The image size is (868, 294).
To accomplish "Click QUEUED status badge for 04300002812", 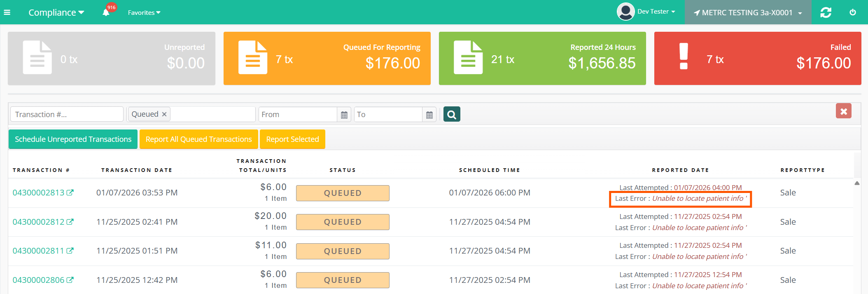I will (x=343, y=222).
